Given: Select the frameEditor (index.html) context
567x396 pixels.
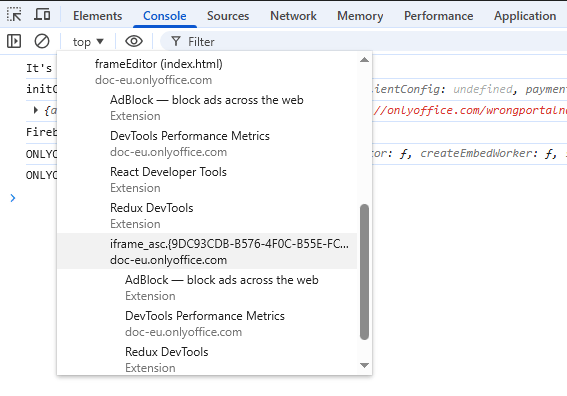Looking at the screenshot, I should pyautogui.click(x=207, y=72).
